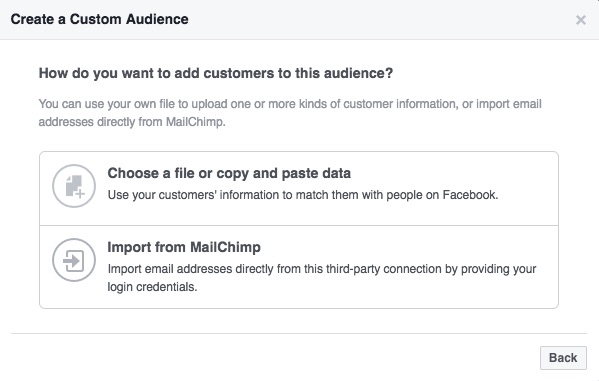This screenshot has height=381, width=599.
Task: Click 'Use your customers' information' description text
Action: tap(303, 195)
